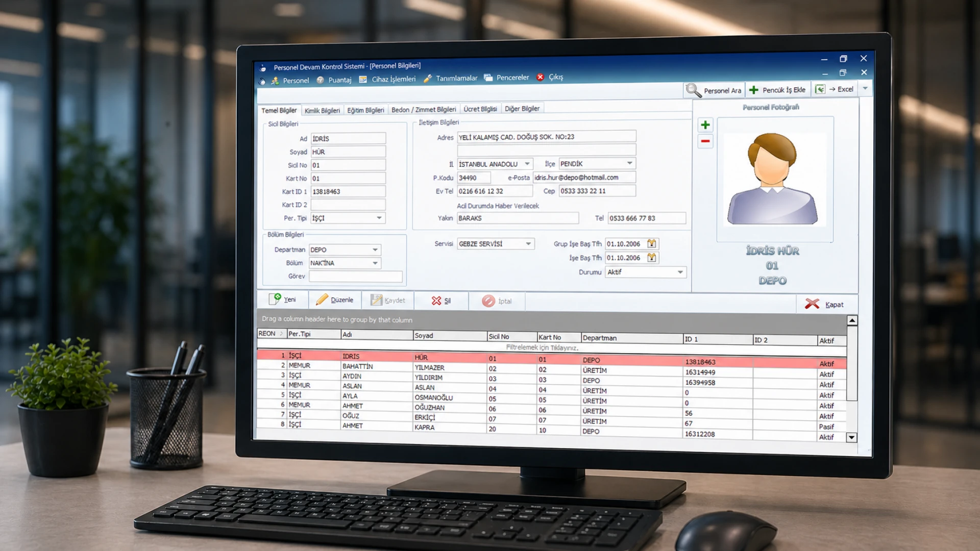Click the Kaydet save button
Image resolution: width=980 pixels, height=551 pixels.
point(388,300)
